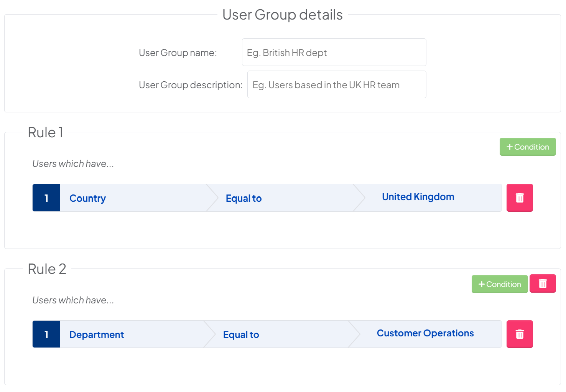Add a condition to Rule 2
The height and width of the screenshot is (392, 566).
(x=500, y=284)
